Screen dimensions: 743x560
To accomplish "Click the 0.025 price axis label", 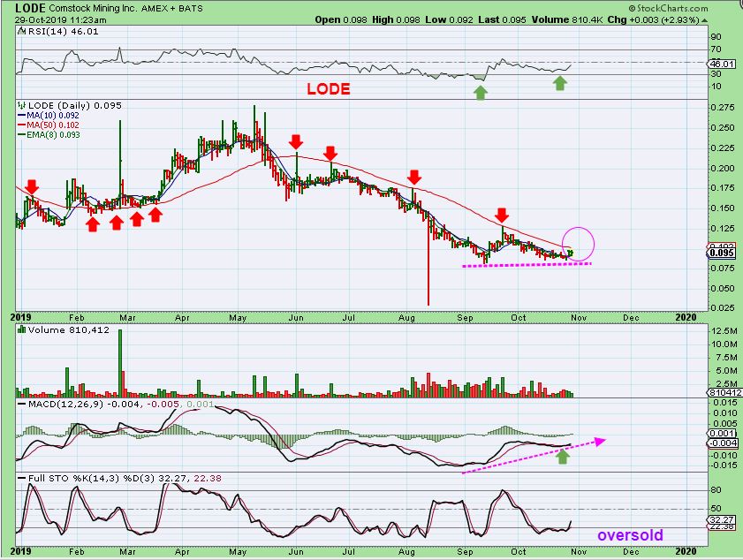I will (723, 308).
